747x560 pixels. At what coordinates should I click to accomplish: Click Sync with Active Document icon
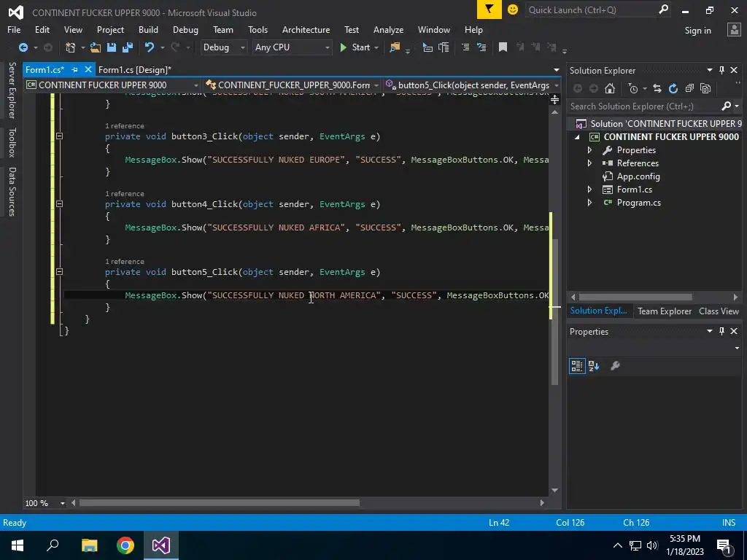pos(657,88)
